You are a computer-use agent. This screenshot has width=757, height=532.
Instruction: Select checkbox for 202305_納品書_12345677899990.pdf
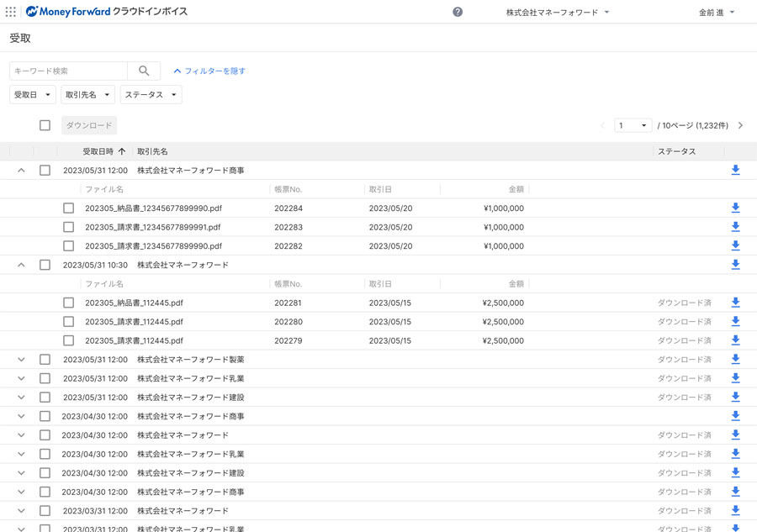tap(69, 208)
